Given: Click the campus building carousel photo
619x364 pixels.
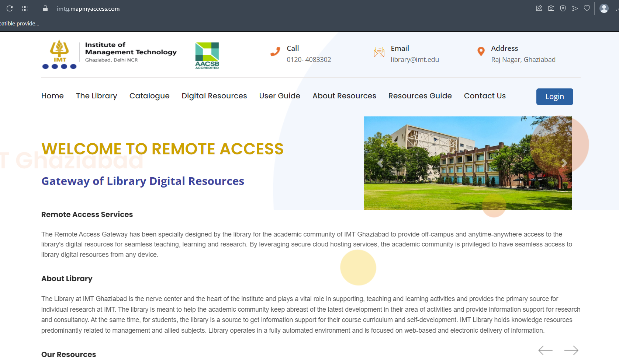Looking at the screenshot, I should pyautogui.click(x=468, y=163).
